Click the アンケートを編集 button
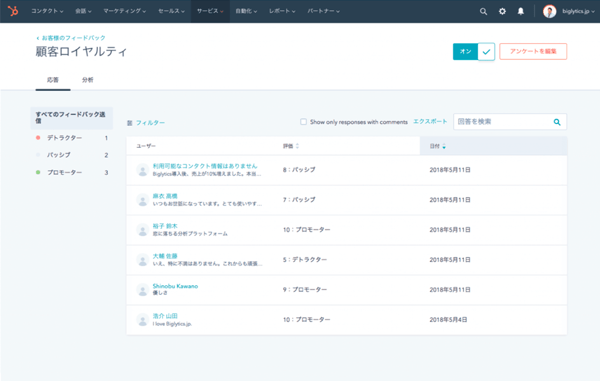 click(x=533, y=51)
